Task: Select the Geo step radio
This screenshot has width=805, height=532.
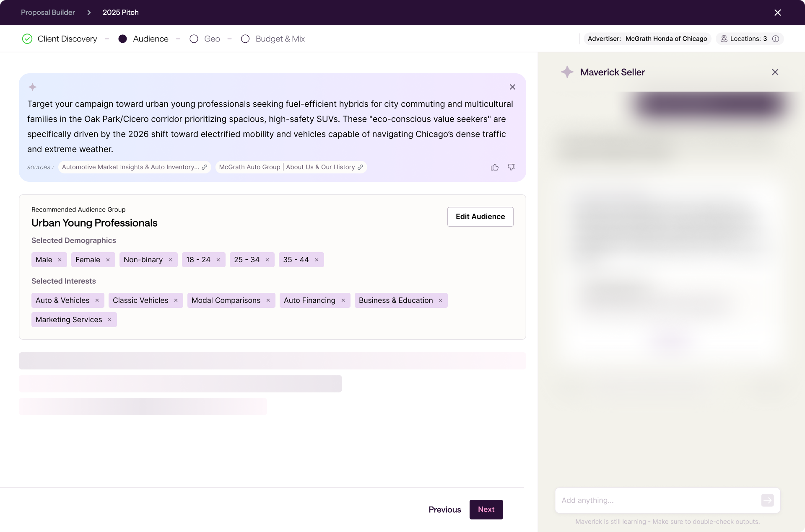Action: [194, 39]
